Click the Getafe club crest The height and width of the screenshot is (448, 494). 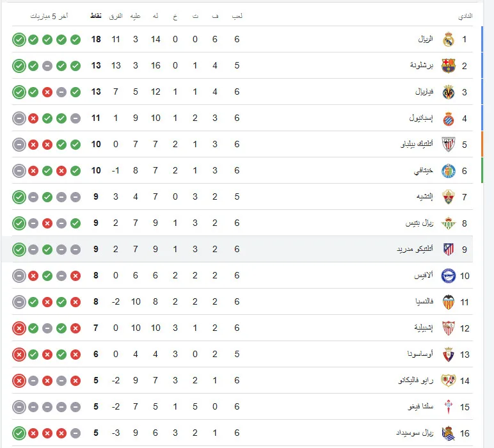448,171
